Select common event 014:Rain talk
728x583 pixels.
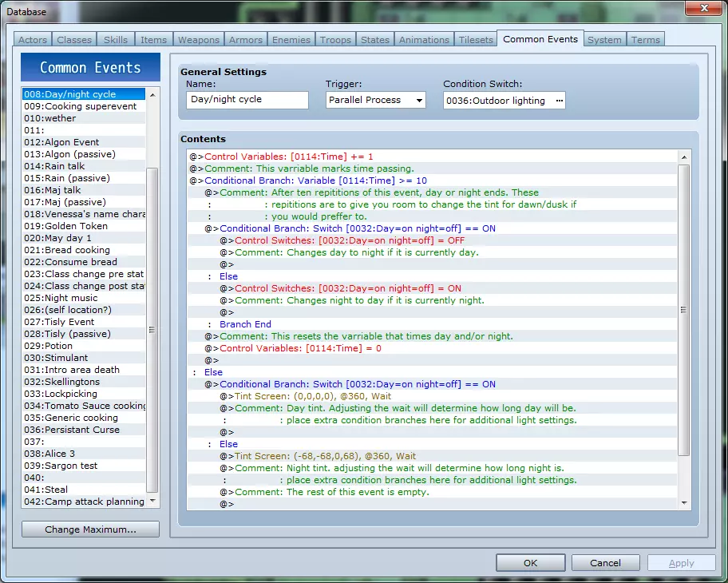54,166
